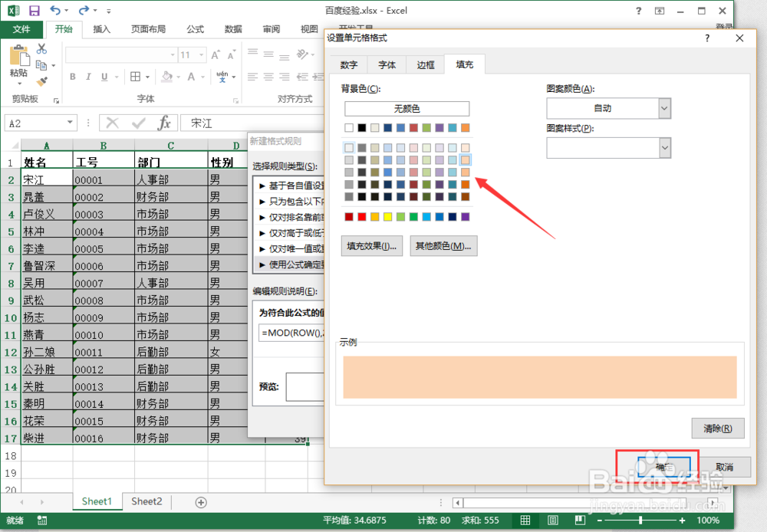
Task: Click the 填充效果 fill effects button
Action: 372,246
